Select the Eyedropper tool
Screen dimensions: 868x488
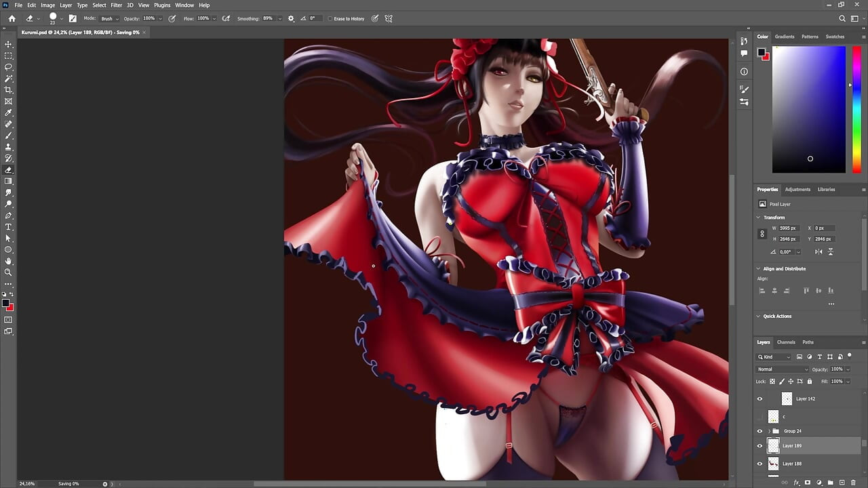tap(9, 113)
